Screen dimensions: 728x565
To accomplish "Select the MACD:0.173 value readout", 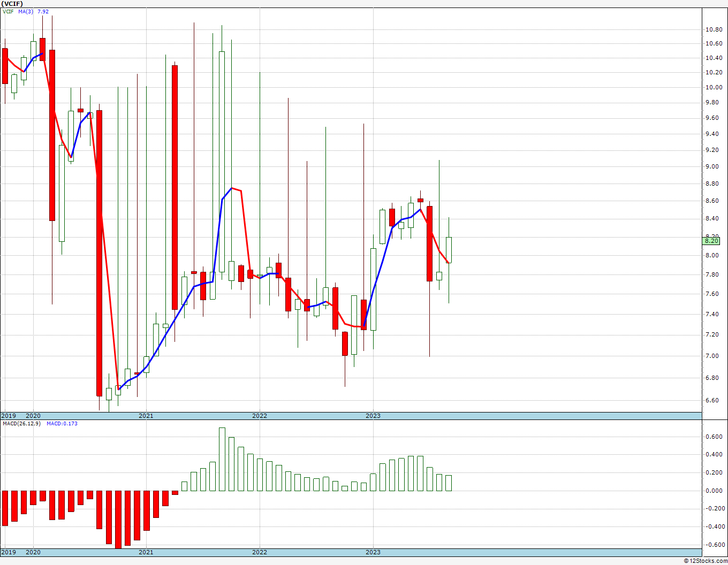I will 62,424.
